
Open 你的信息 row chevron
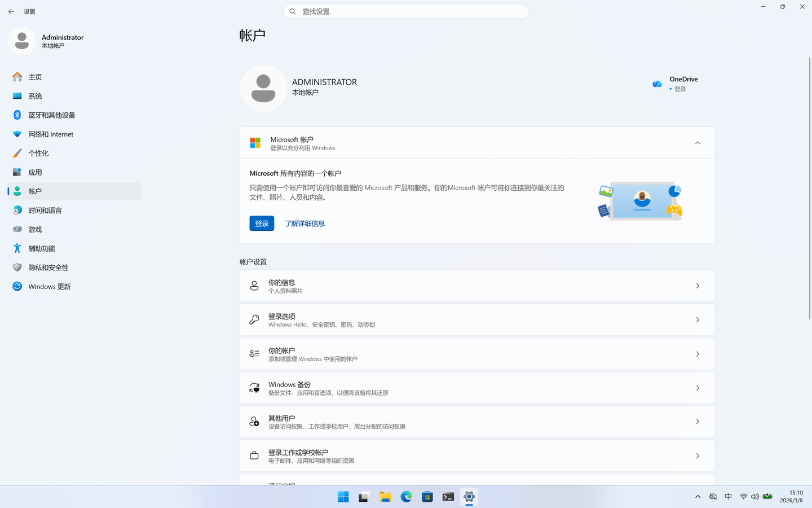click(698, 286)
